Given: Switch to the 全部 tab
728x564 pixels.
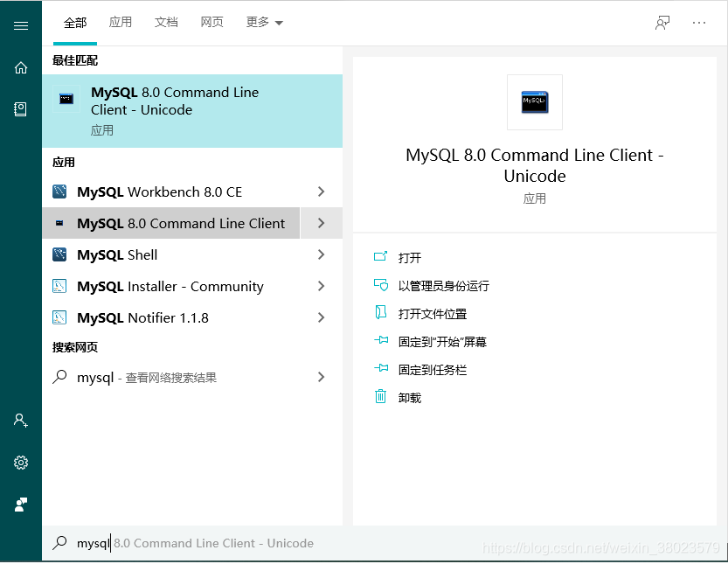Looking at the screenshot, I should (x=75, y=23).
